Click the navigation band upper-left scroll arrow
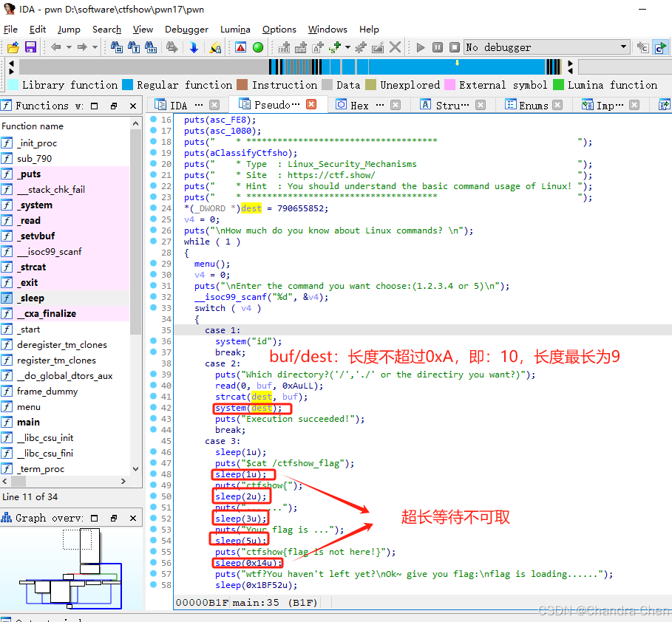The height and width of the screenshot is (622, 672). 12,64
